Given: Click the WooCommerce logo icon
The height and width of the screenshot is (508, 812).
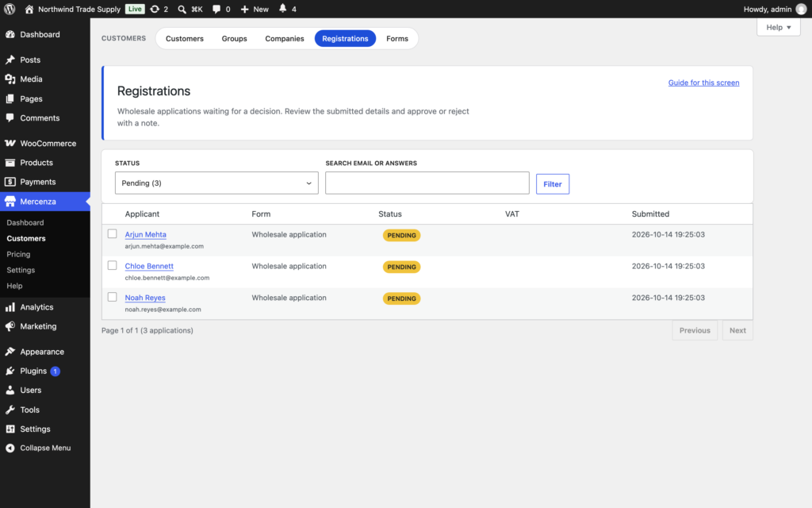Looking at the screenshot, I should (x=10, y=143).
